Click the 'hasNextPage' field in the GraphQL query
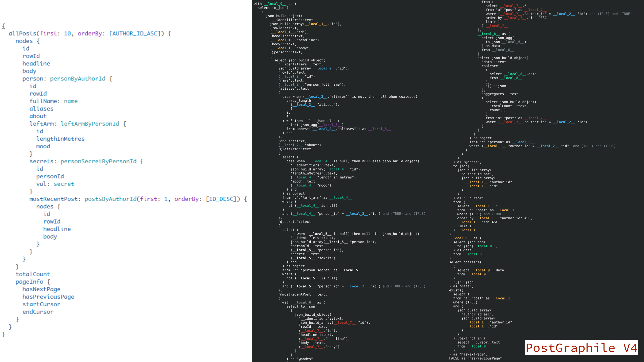644x362 pixels. 41,289
